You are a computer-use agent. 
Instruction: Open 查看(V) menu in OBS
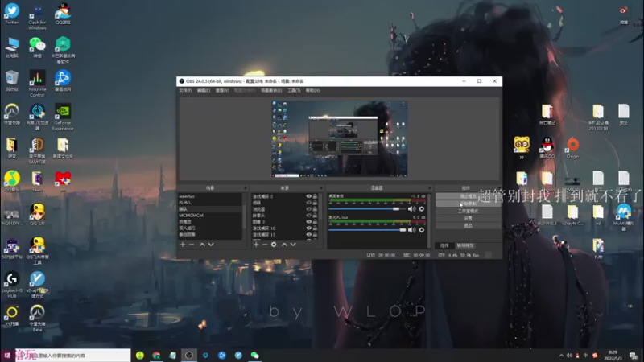pos(222,90)
